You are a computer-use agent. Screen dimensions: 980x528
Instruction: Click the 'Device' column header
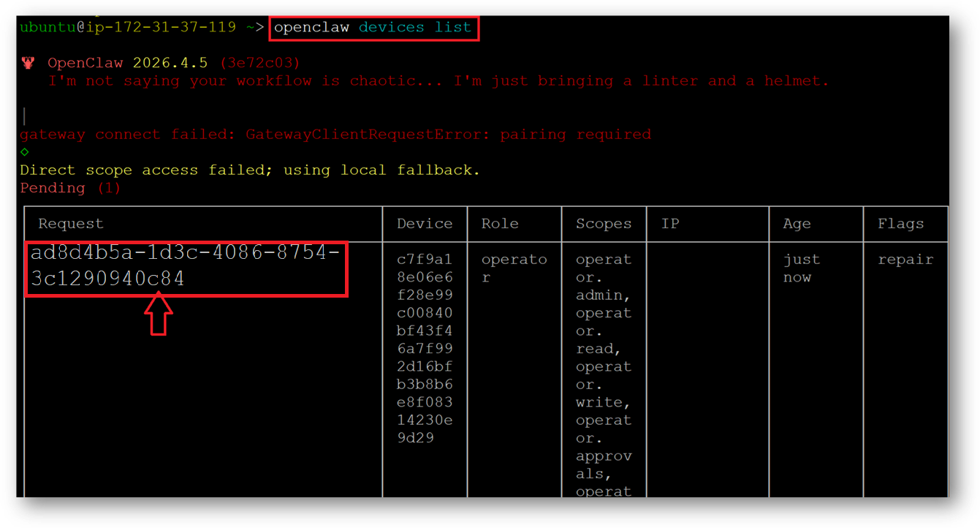pos(425,224)
